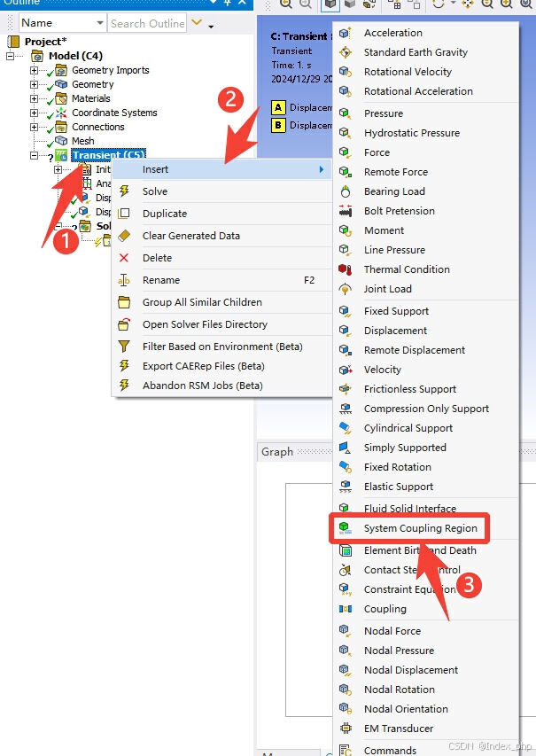
Task: Click the Filter Based on Environment funnel icon
Action: pos(124,347)
